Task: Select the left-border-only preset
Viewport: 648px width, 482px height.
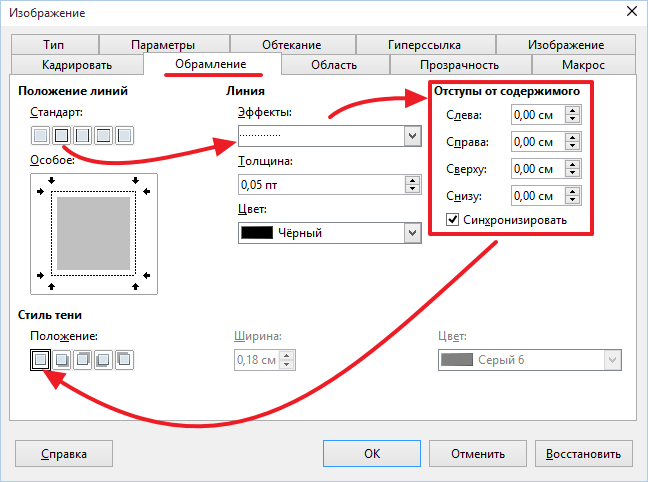Action: (x=124, y=135)
